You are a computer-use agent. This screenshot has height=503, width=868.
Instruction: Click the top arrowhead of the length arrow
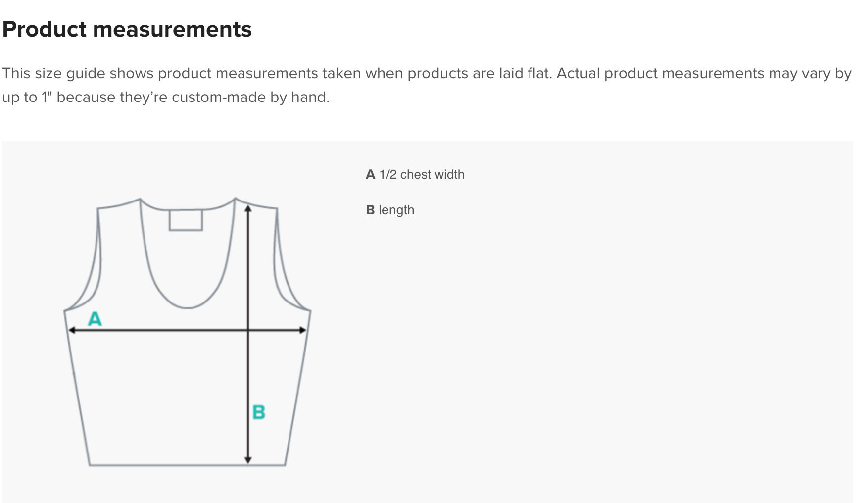248,208
